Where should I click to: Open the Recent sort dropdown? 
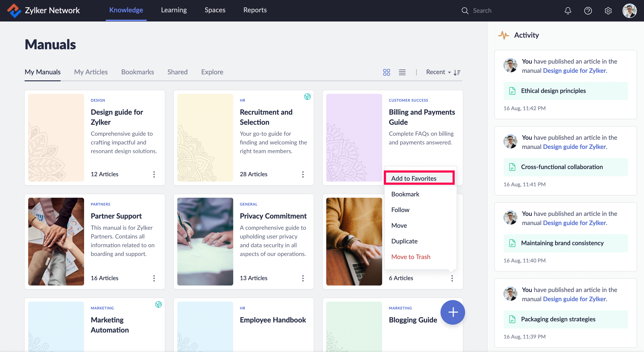(438, 72)
